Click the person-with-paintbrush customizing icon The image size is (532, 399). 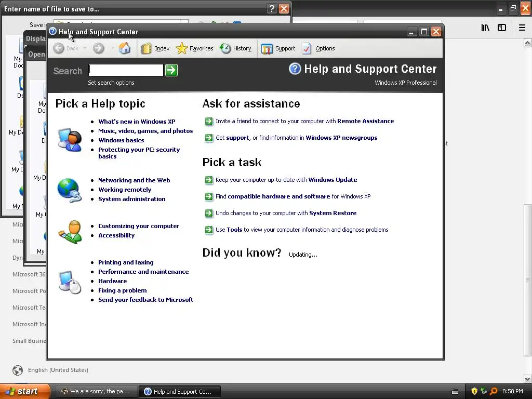[x=70, y=232]
